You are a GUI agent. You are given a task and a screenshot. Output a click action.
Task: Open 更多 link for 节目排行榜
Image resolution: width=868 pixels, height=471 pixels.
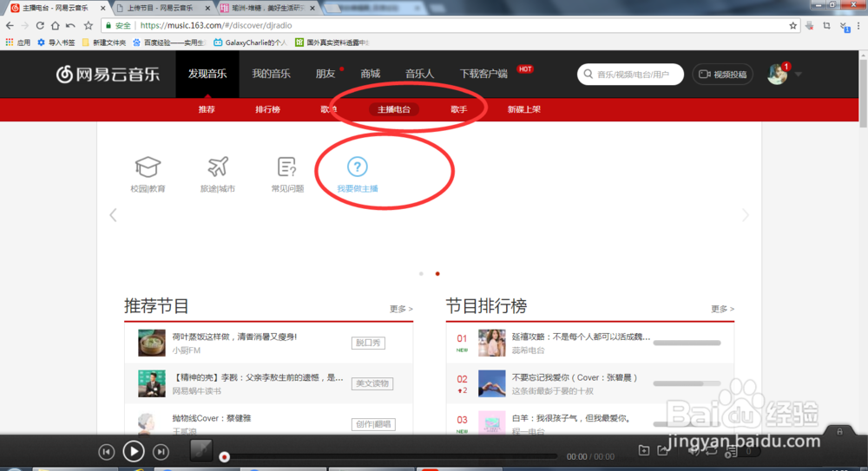point(722,309)
